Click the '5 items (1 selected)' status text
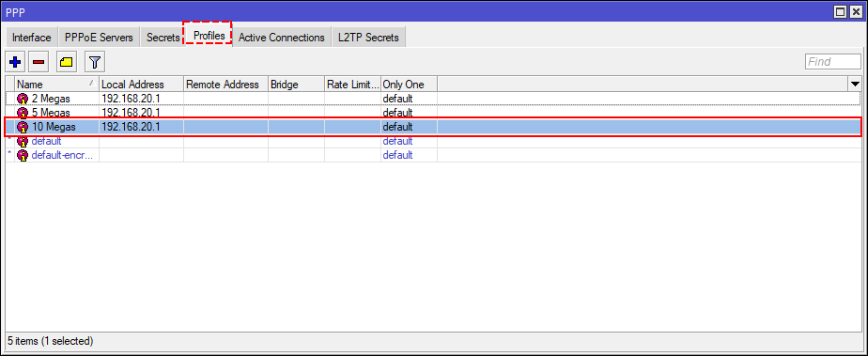Viewport: 868px width, 356px height. pos(51,340)
